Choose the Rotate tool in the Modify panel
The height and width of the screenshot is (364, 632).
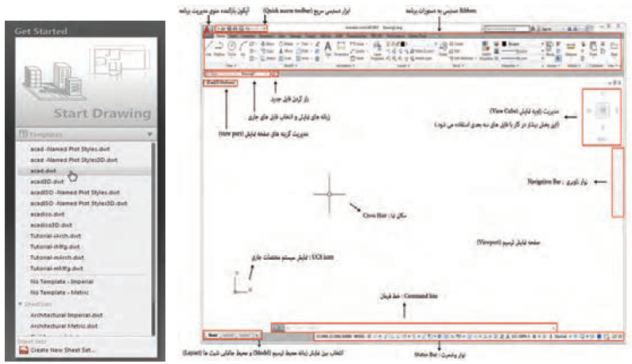pos(285,44)
